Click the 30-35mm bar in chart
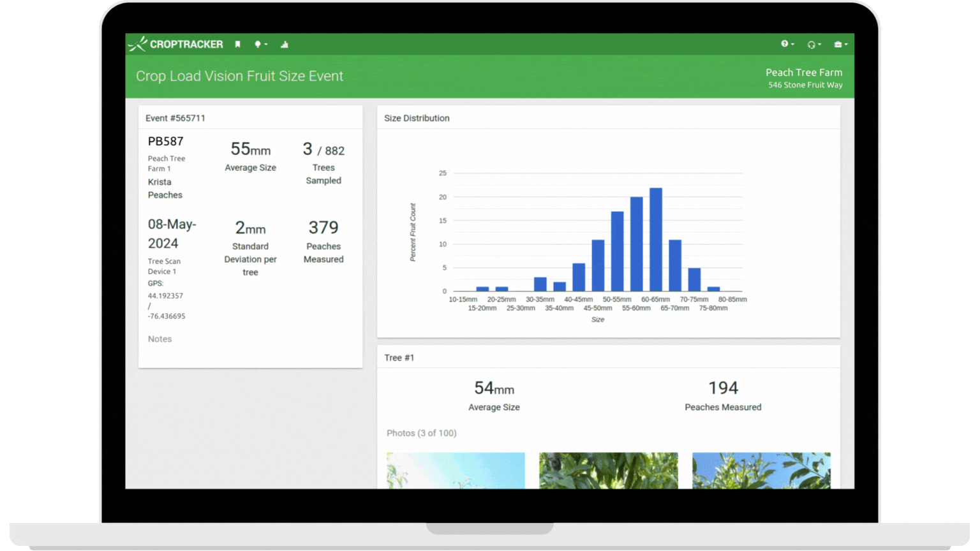This screenshot has width=980, height=551. (540, 284)
